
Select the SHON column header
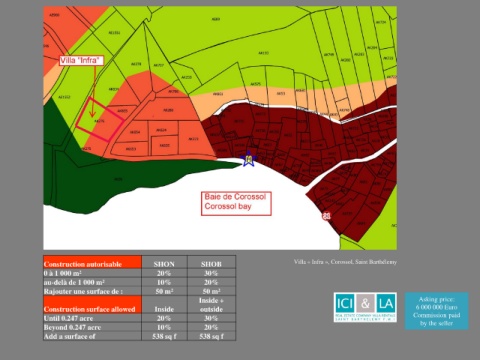(164, 264)
